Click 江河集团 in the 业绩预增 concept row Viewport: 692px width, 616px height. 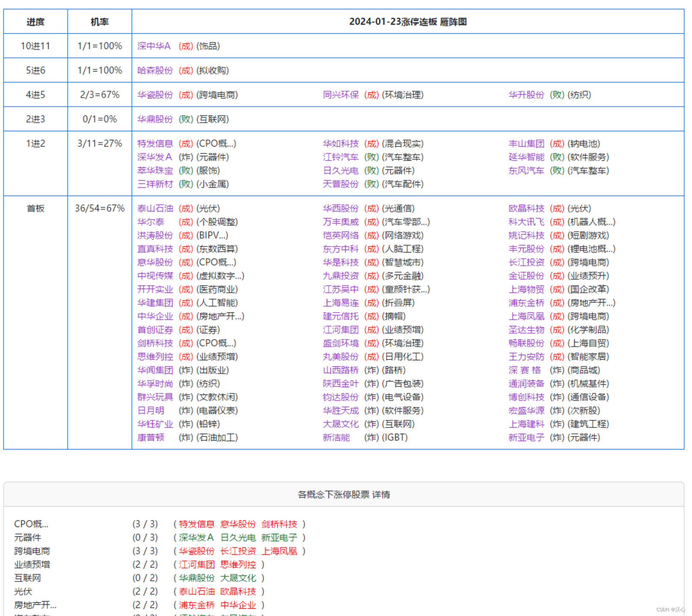pos(197,565)
